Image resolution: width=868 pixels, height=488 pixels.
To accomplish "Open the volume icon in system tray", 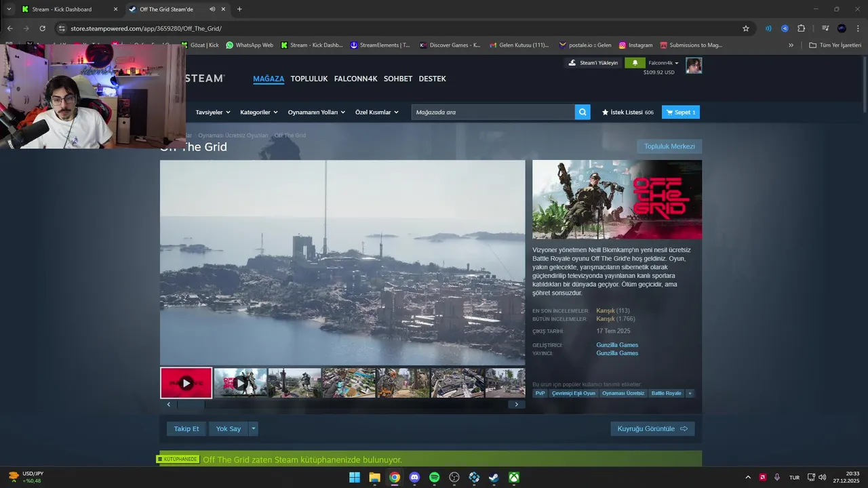I will pyautogui.click(x=822, y=477).
